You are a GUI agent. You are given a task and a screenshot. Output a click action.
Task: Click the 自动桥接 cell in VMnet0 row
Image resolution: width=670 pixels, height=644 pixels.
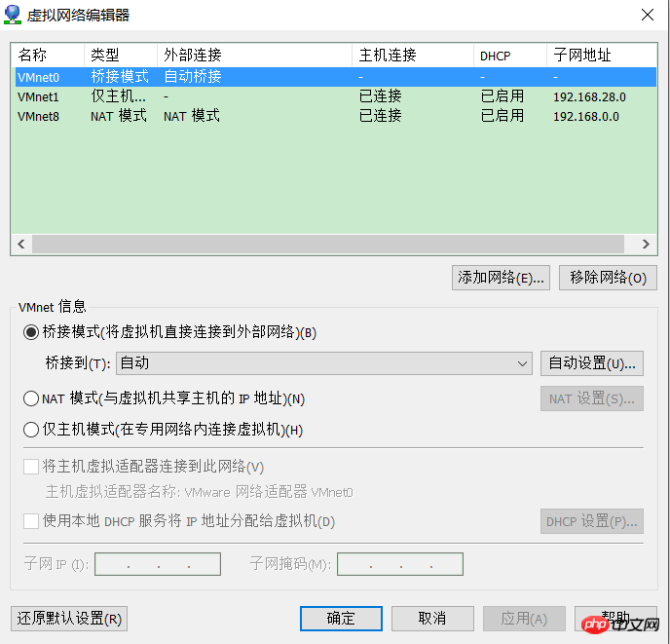pyautogui.click(x=193, y=77)
